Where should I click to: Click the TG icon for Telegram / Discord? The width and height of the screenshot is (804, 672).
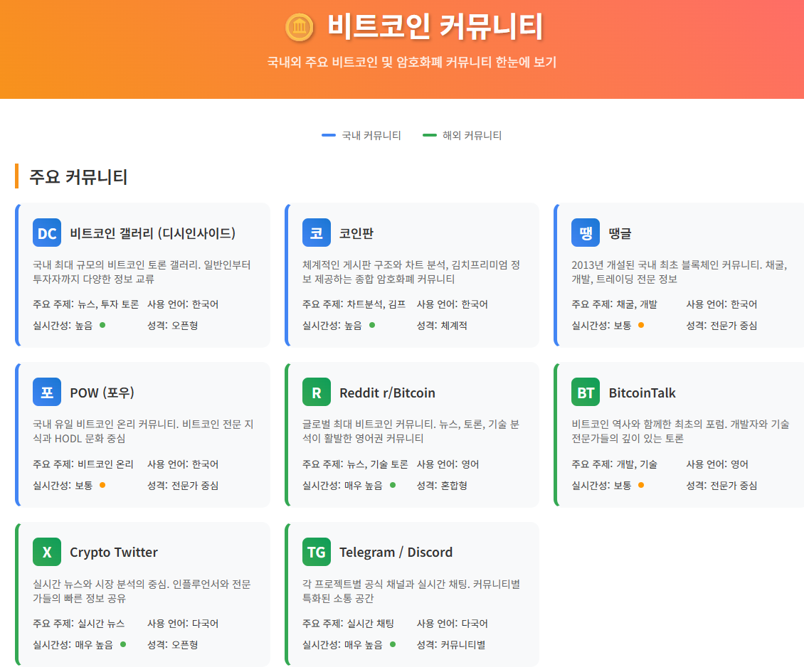point(316,552)
